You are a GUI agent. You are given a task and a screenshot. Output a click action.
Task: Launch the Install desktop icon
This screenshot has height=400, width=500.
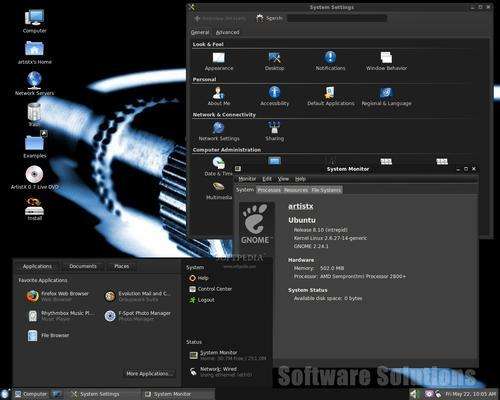(x=34, y=209)
